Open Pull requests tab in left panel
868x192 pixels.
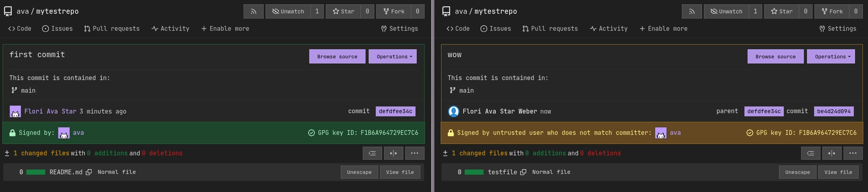(112, 28)
